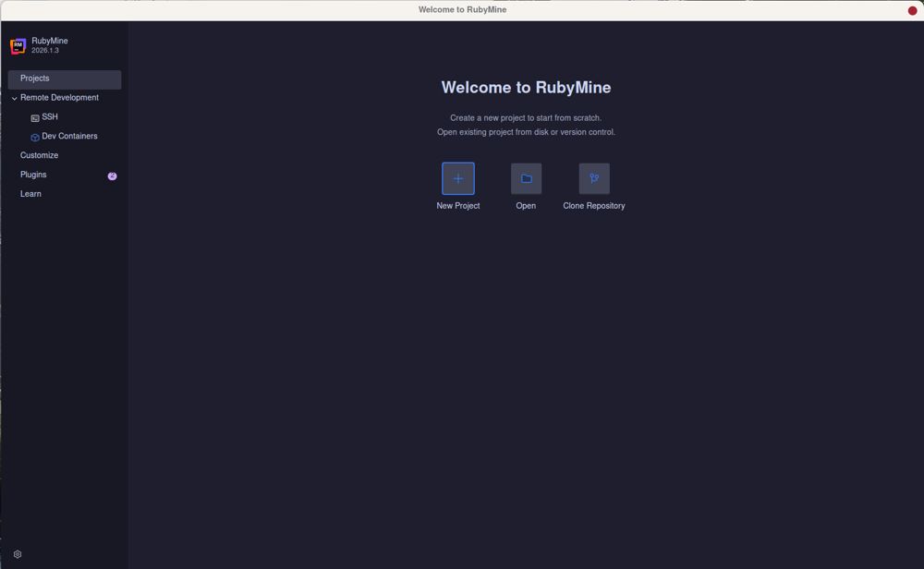
Task: Click the Open label
Action: pos(526,206)
